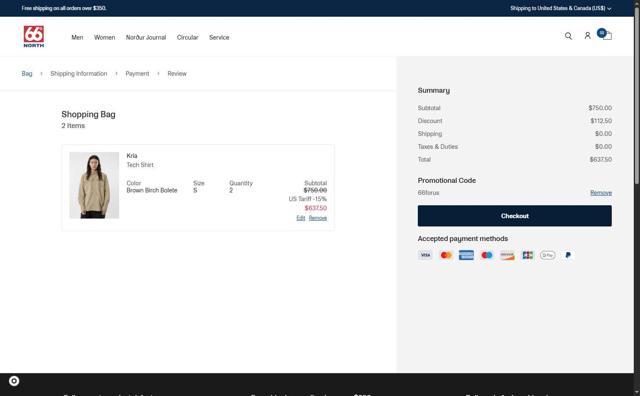Click the Discover payment icon

click(x=507, y=255)
